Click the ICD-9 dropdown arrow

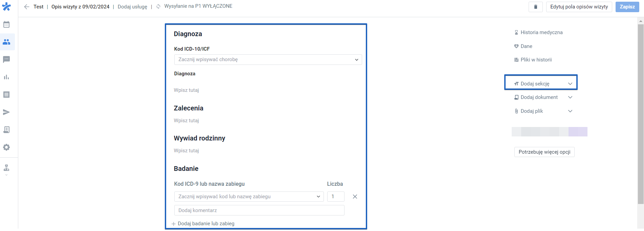[x=318, y=197]
